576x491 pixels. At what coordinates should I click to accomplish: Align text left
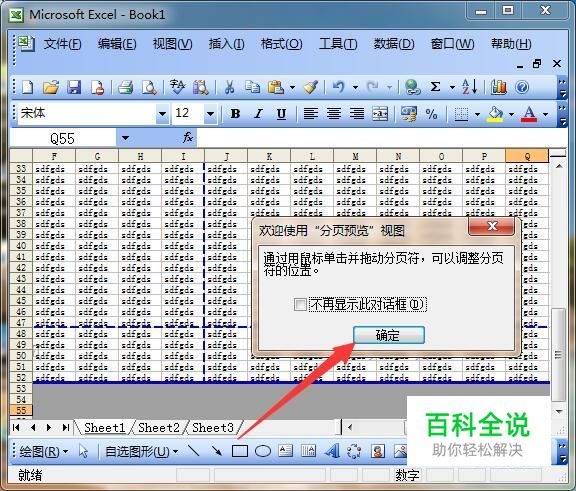pos(311,114)
